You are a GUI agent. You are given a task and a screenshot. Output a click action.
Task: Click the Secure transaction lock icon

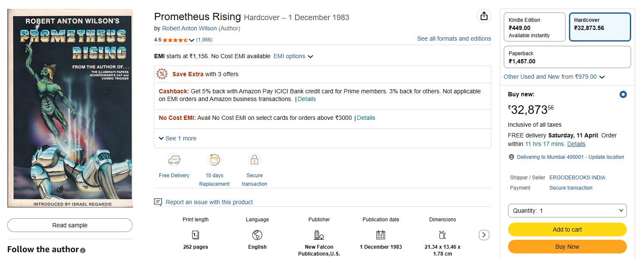pyautogui.click(x=254, y=160)
